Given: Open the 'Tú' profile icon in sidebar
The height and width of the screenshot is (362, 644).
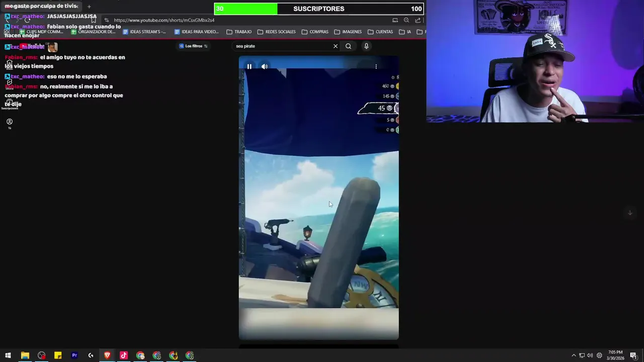Looking at the screenshot, I should pos(9,123).
